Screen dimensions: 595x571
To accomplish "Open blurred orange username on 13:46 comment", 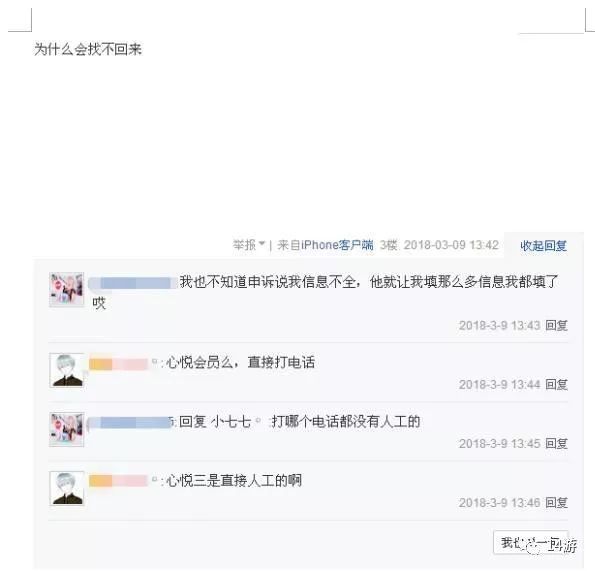I will coord(118,482).
